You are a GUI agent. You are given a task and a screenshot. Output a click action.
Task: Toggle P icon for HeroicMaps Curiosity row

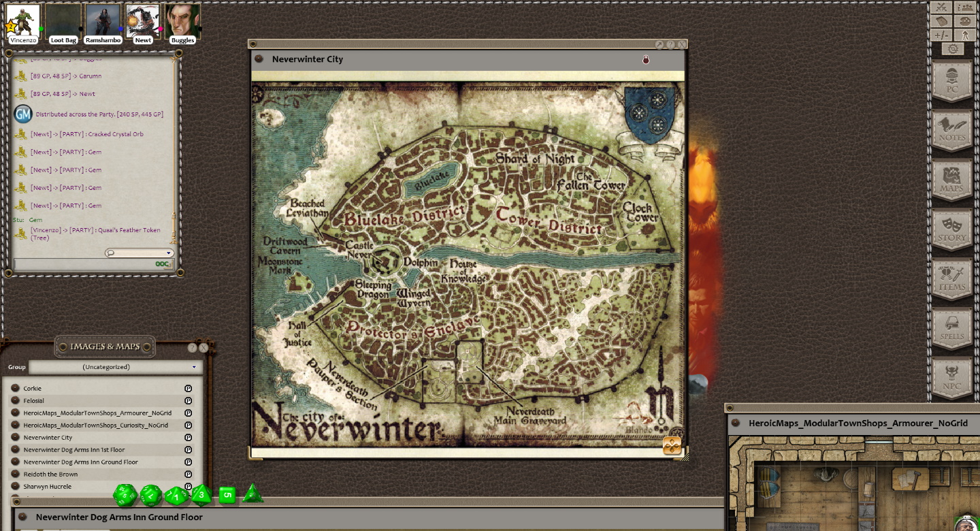pyautogui.click(x=189, y=425)
